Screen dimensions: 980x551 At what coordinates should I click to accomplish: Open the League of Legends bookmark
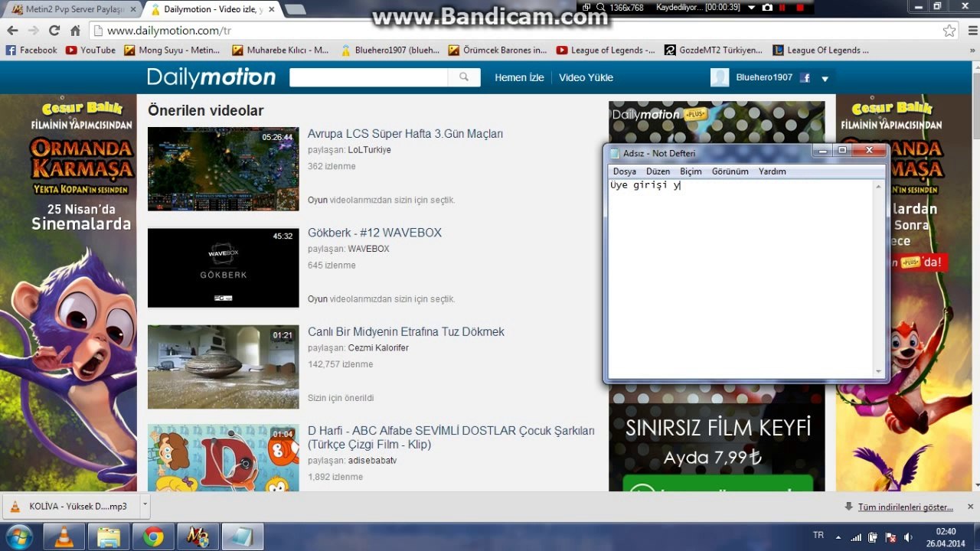(606, 51)
